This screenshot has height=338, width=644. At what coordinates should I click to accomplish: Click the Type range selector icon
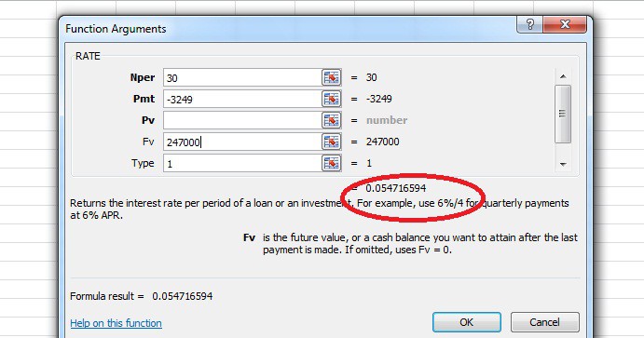(x=332, y=163)
